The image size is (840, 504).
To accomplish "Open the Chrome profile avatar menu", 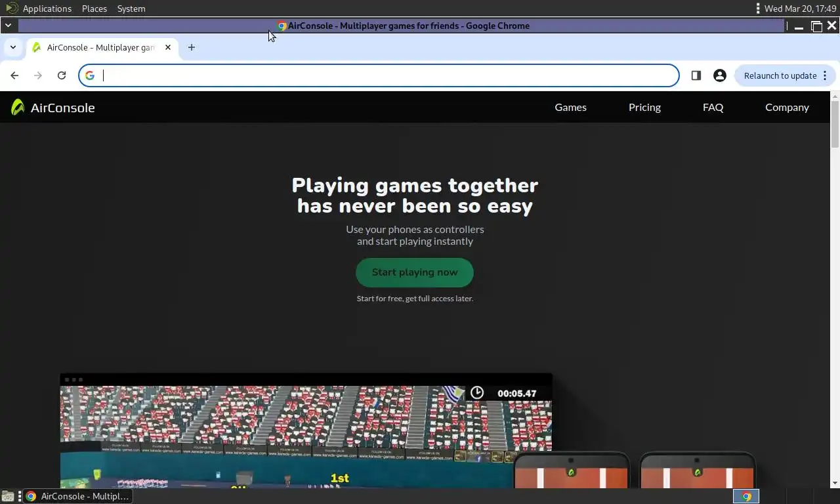I will pos(720,75).
